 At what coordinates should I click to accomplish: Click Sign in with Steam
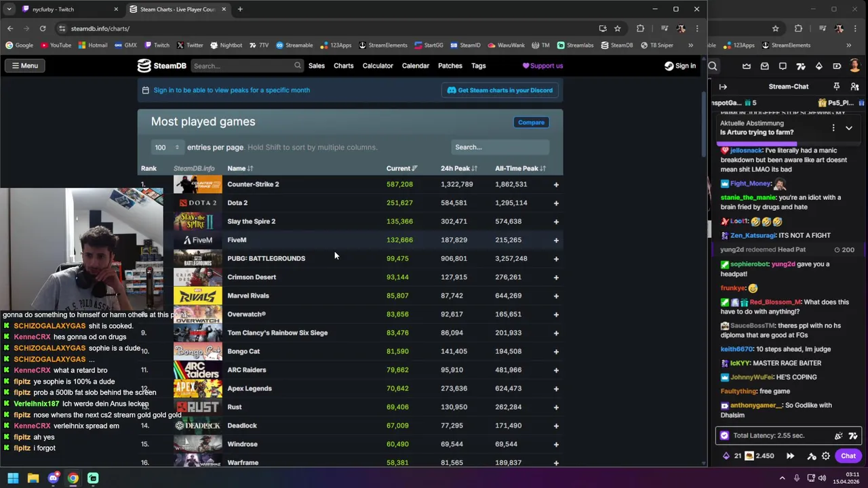tap(680, 66)
